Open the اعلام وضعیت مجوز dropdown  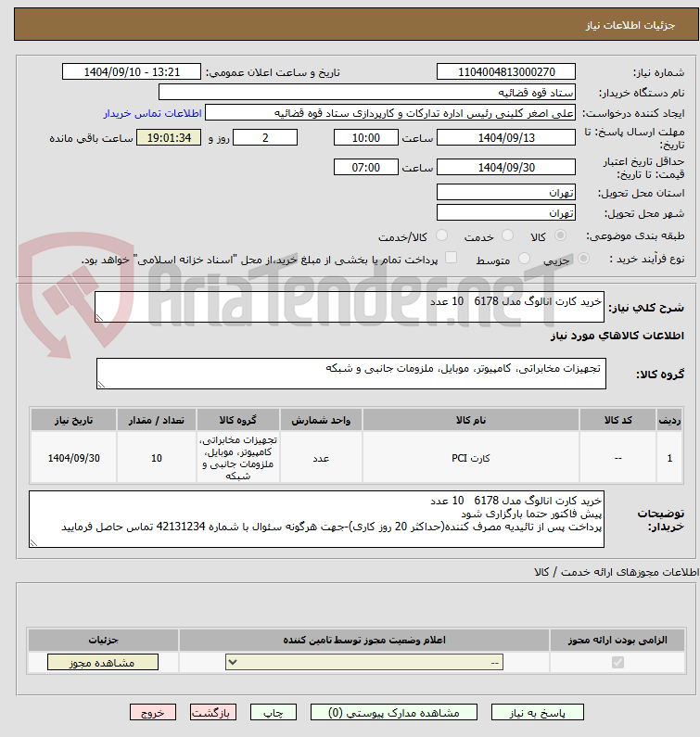pos(364,662)
